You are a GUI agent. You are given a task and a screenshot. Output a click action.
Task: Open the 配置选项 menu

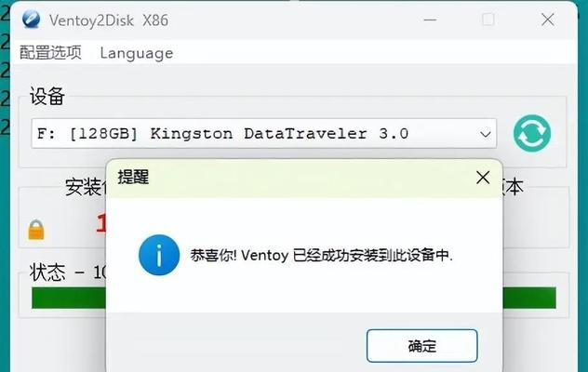pos(50,52)
